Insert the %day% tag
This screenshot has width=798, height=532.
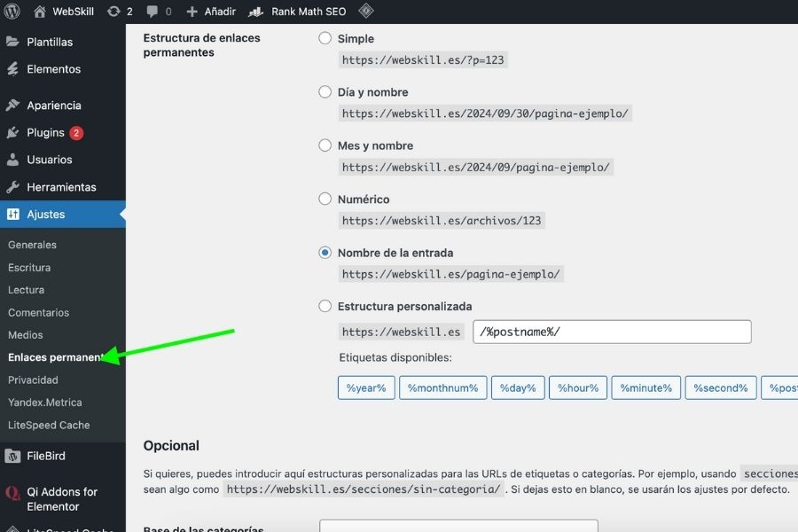[518, 388]
